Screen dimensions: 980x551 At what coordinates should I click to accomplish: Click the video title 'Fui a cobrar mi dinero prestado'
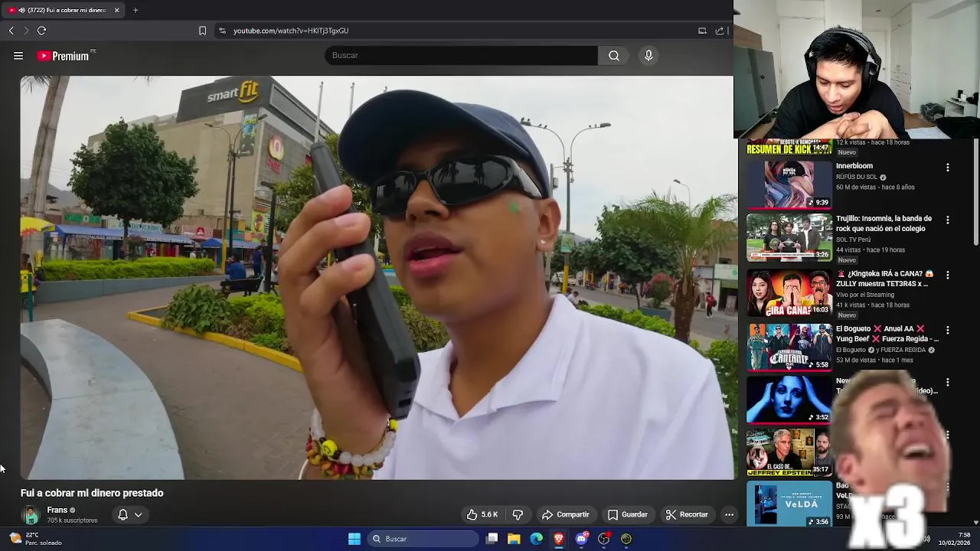pos(92,493)
